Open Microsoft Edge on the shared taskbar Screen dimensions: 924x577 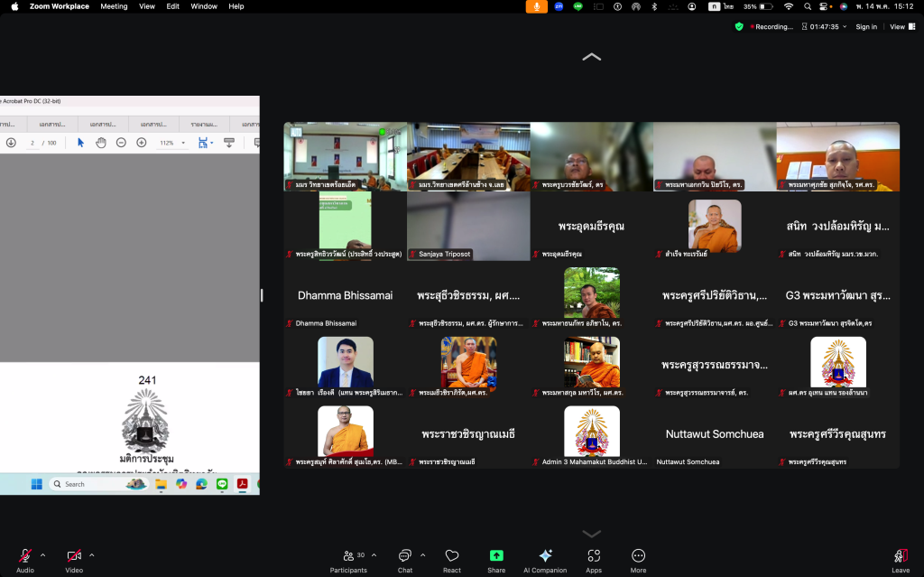point(201,484)
